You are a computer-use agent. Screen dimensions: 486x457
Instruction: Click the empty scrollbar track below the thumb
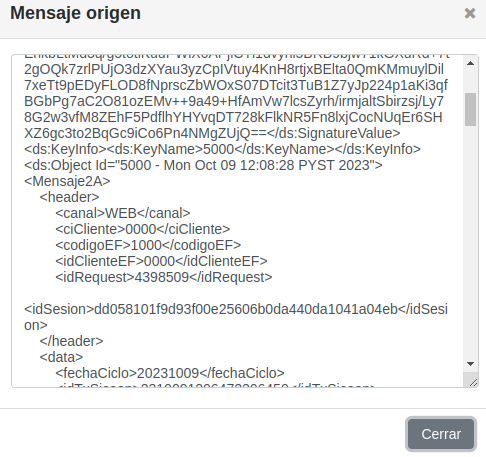click(470, 240)
